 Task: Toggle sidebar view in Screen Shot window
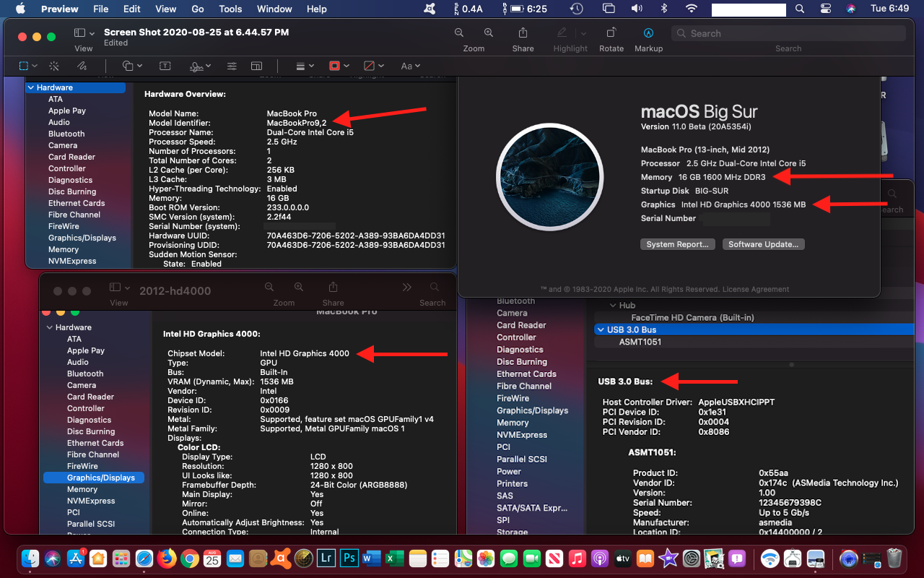coord(80,33)
